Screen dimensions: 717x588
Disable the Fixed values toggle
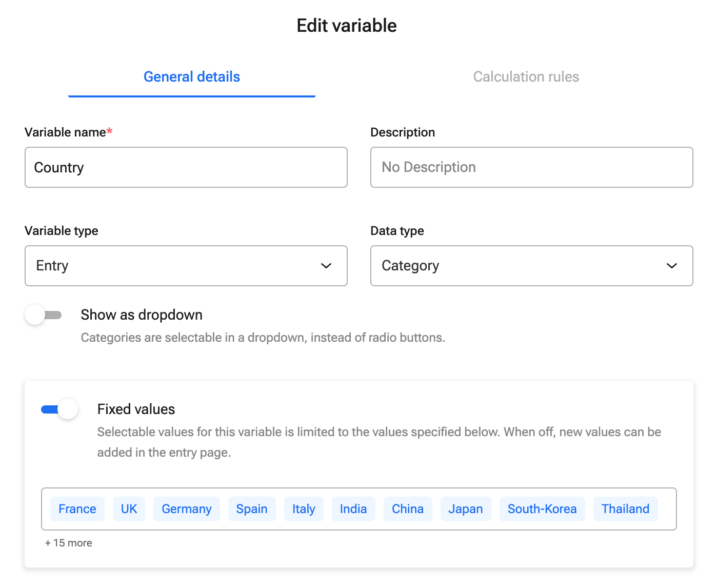(59, 409)
